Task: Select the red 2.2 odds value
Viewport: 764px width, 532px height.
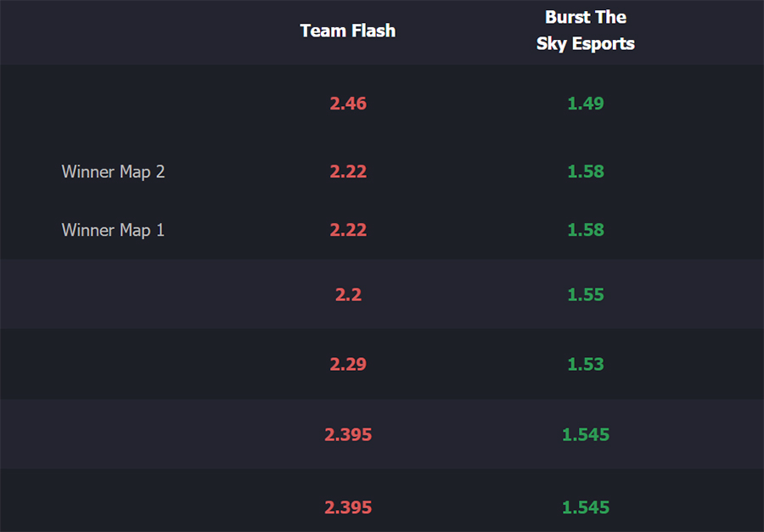Action: (x=348, y=294)
